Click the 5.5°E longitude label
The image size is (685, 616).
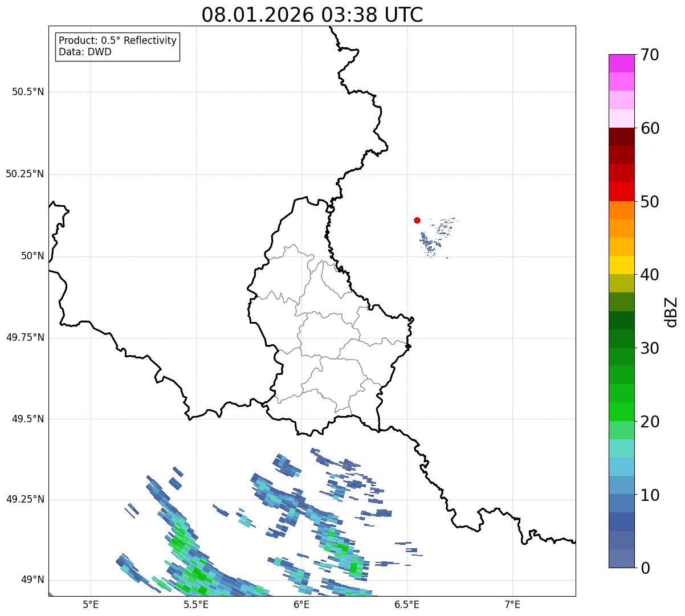point(196,605)
